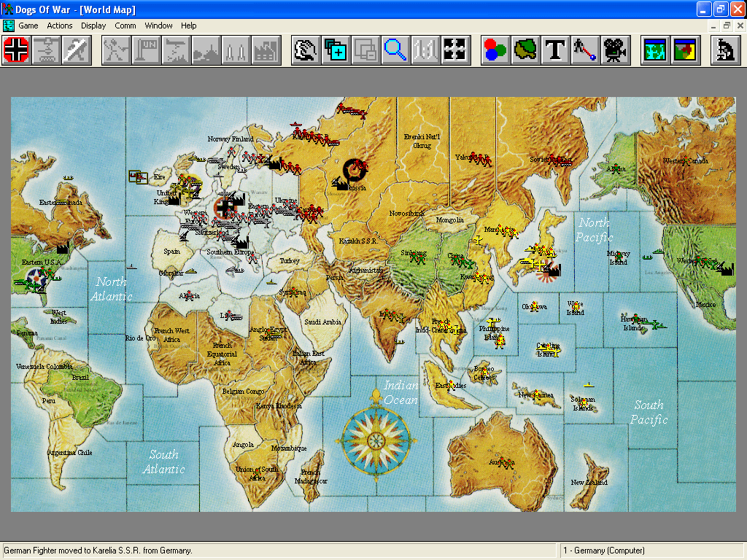Screen dimensions: 747x560
Task: Select the blue magnifying glass tool
Action: point(395,50)
